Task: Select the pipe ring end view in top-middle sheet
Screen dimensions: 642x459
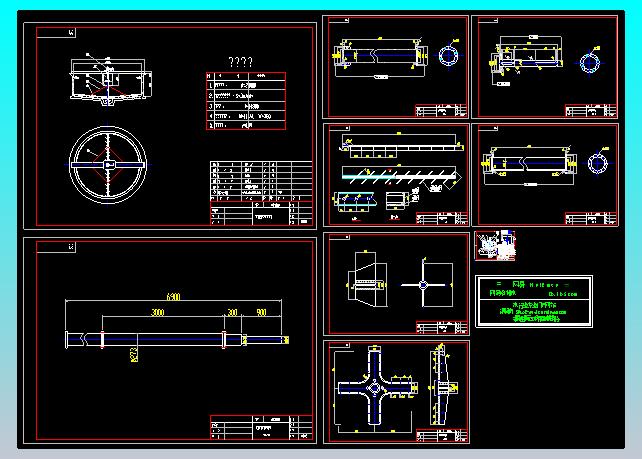Action: 450,54
